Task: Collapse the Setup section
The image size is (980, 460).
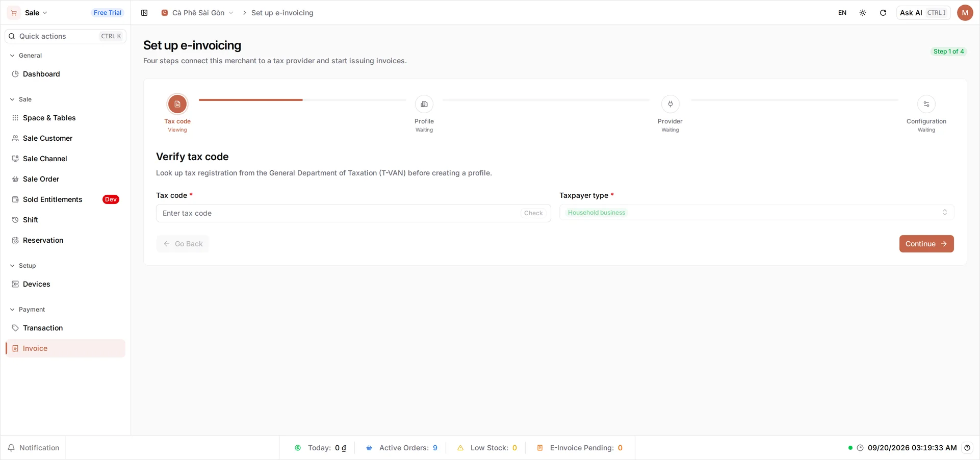Action: tap(22, 266)
